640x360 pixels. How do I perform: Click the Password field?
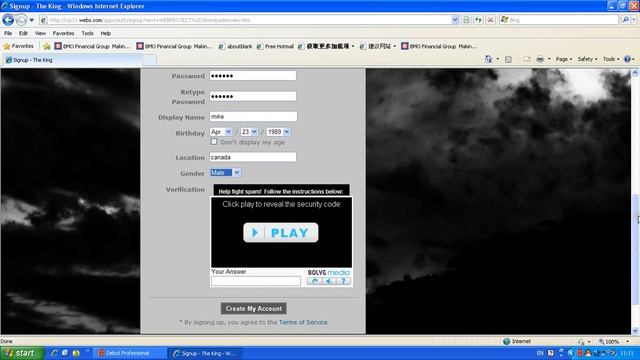tap(253, 76)
